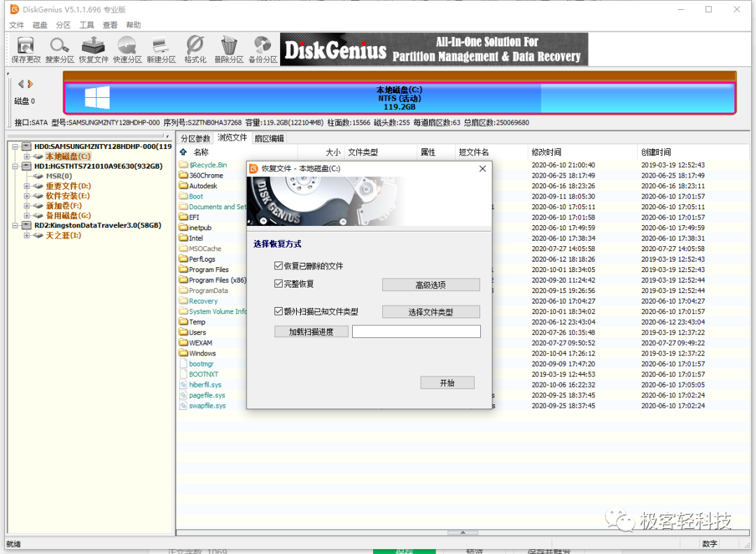This screenshot has height=554, width=756.
Task: Click the 快速分区 (Quick Partition) icon
Action: click(x=127, y=49)
